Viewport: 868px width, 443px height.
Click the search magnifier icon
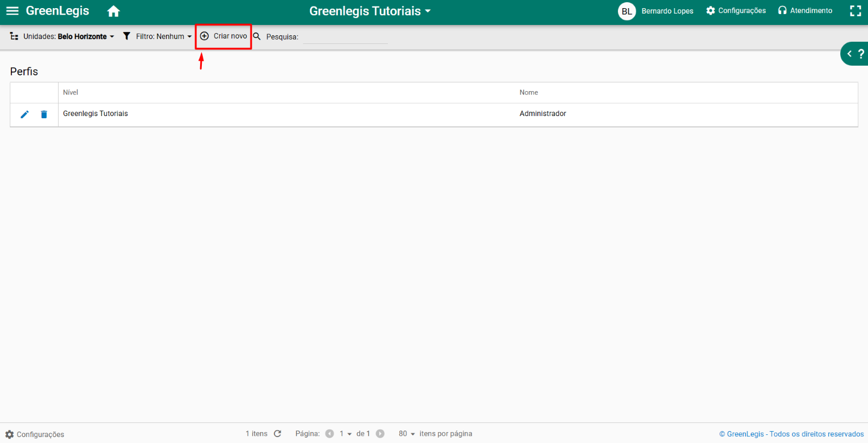click(x=257, y=36)
